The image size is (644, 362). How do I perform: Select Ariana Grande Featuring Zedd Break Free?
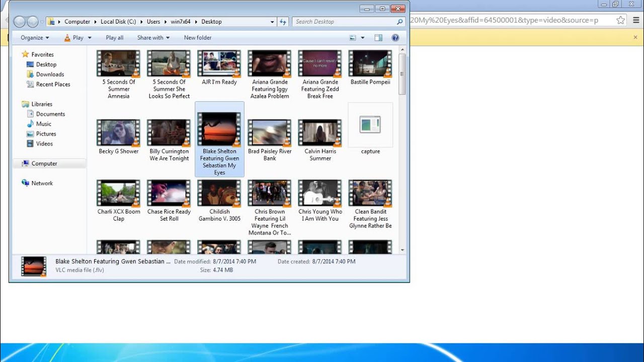tap(320, 75)
